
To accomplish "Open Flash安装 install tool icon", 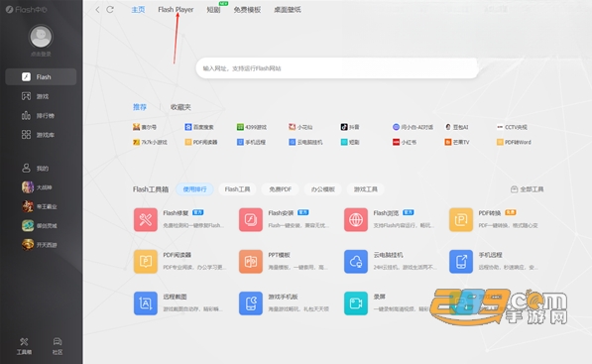I will tap(251, 219).
